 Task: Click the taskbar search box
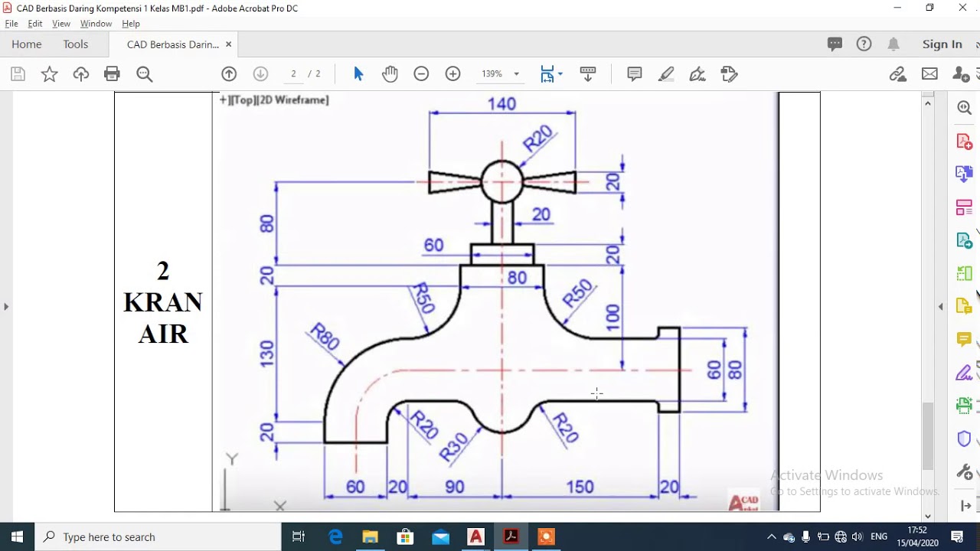158,536
